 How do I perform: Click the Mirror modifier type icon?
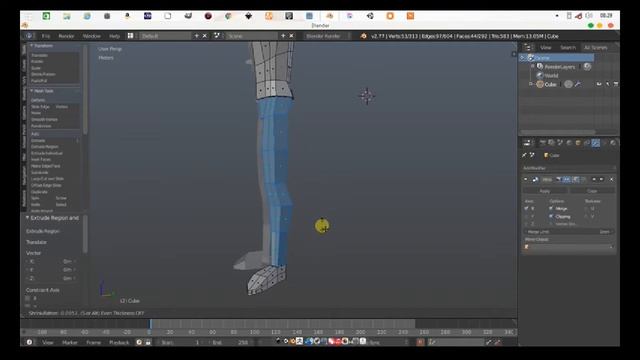535,179
